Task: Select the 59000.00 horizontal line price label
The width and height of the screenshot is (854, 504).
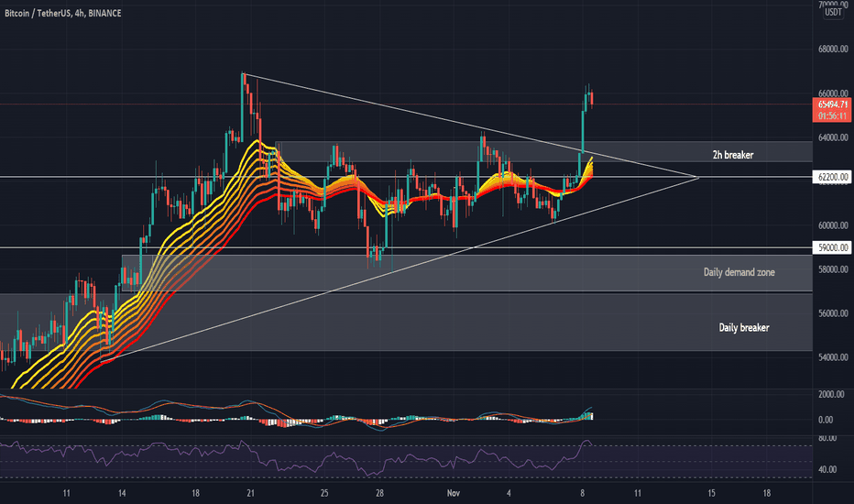Action: [x=832, y=247]
